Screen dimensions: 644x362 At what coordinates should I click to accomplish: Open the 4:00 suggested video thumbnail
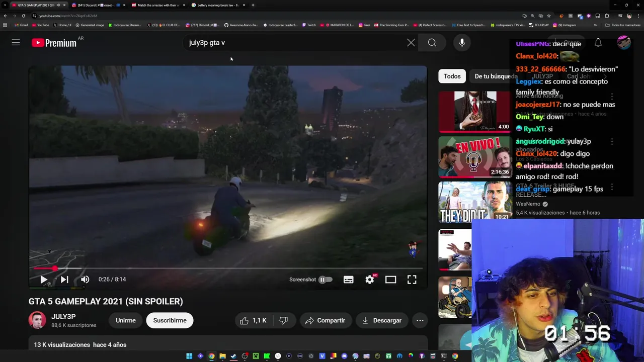pos(475,112)
